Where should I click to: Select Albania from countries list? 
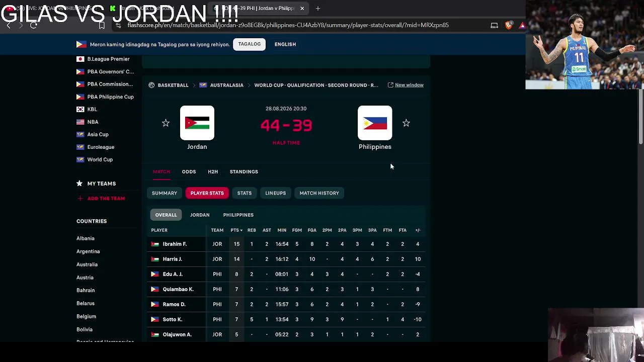[86, 238]
